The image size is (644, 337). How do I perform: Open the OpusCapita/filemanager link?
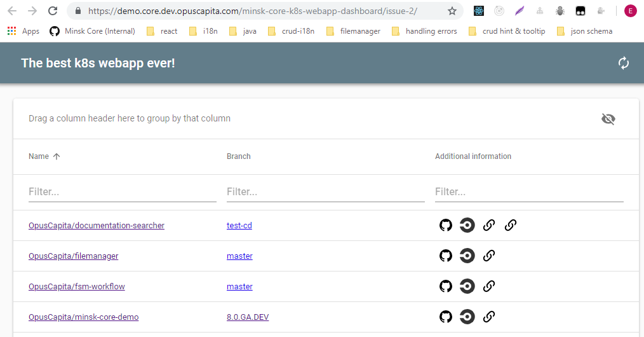pos(73,256)
